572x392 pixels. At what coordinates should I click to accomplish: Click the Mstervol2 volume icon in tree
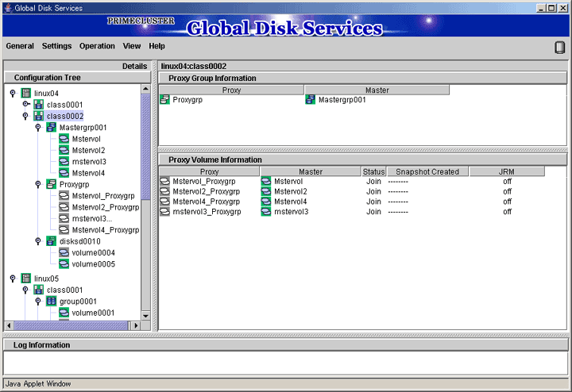tap(64, 150)
